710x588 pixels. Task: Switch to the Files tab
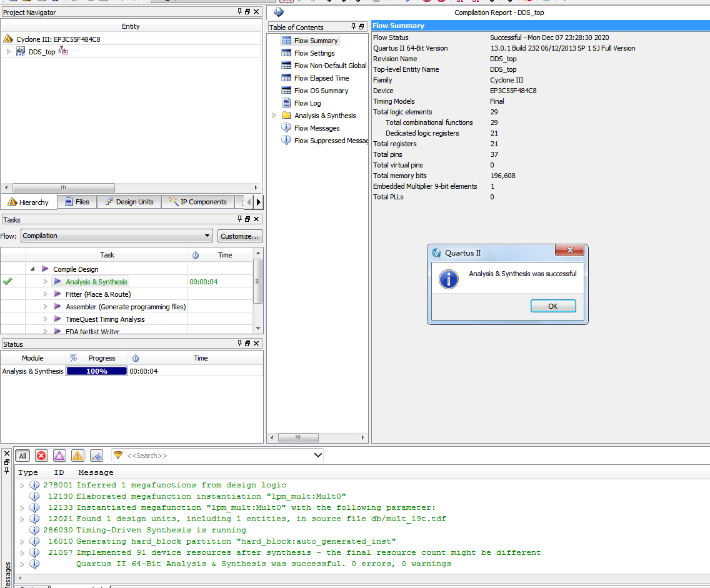[x=77, y=202]
